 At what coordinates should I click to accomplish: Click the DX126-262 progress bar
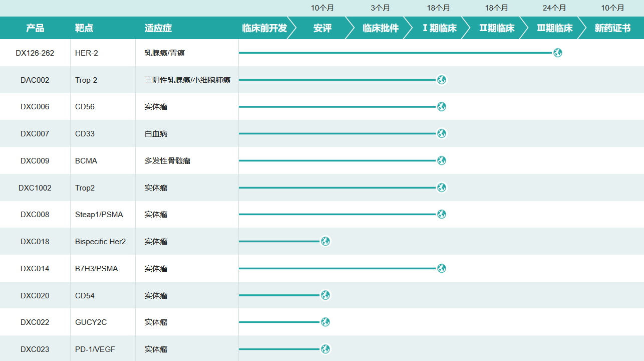pyautogui.click(x=396, y=53)
